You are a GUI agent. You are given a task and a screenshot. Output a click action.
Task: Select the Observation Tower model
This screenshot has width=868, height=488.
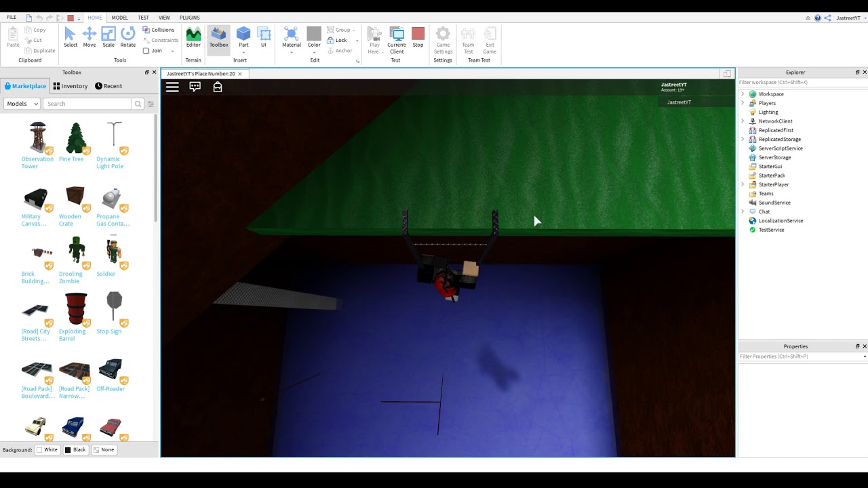[37, 145]
